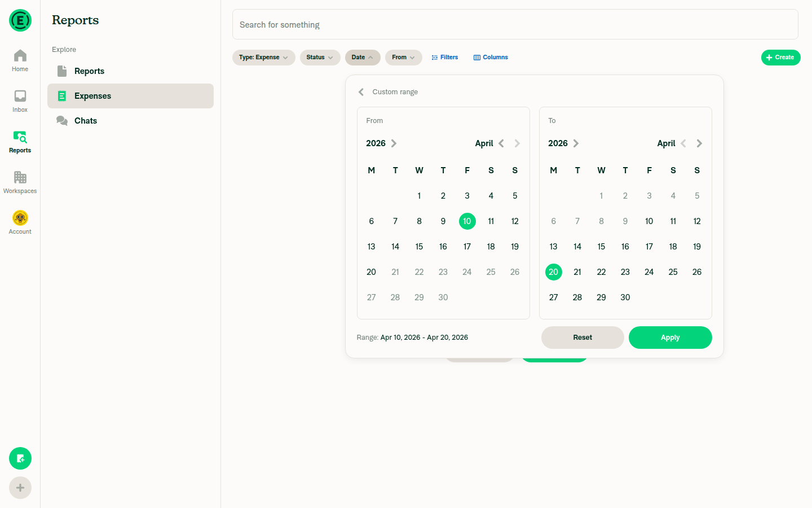Open the From filter dropdown
The width and height of the screenshot is (812, 508).
coord(403,58)
